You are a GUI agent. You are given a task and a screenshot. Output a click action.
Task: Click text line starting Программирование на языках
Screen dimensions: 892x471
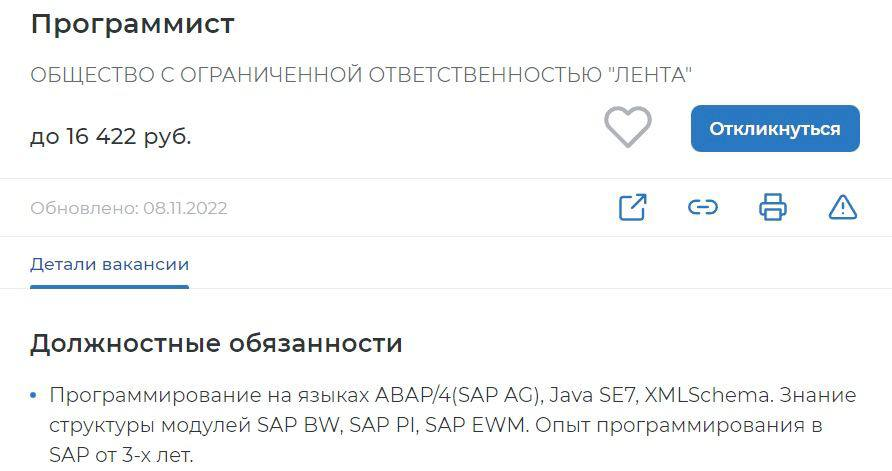[452, 395]
